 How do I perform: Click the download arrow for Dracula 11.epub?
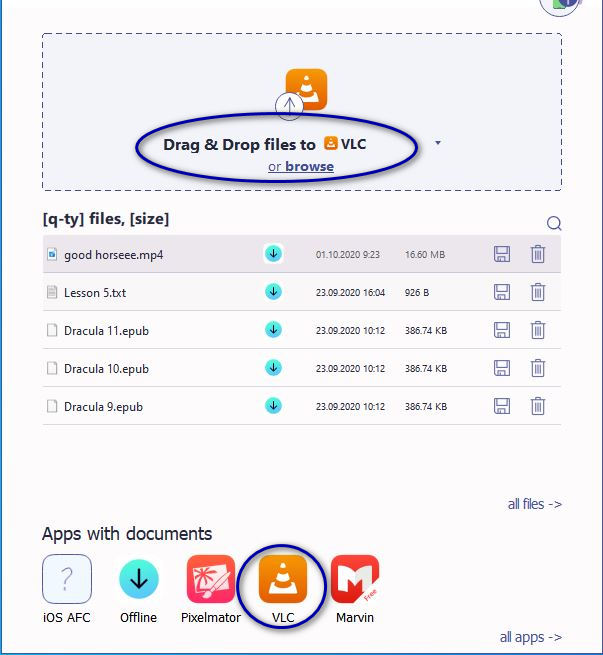click(x=274, y=330)
